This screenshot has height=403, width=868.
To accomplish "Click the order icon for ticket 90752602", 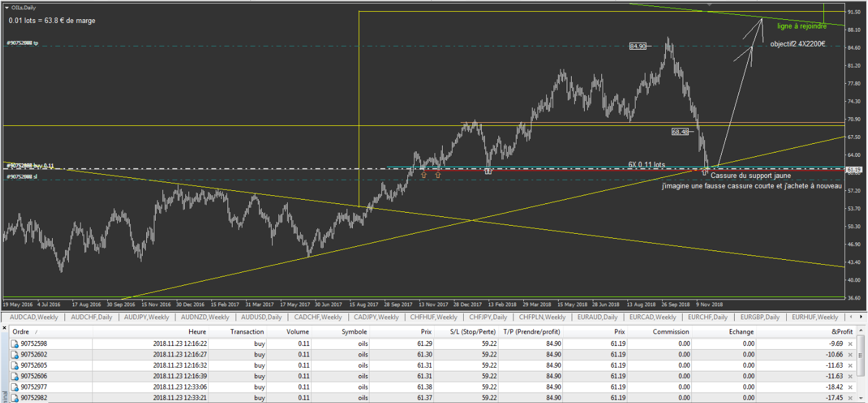I will pos(15,354).
